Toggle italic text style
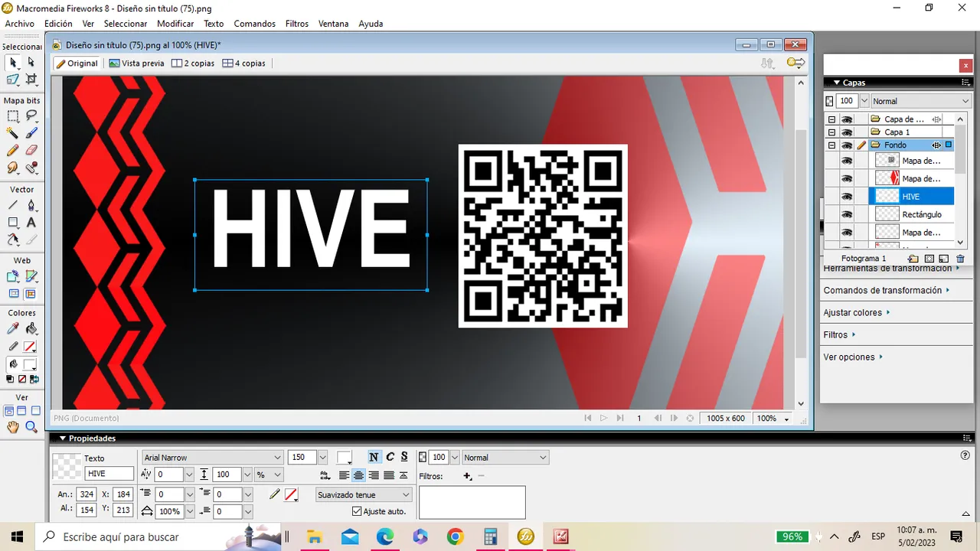Viewport: 980px width, 551px height. coord(390,457)
